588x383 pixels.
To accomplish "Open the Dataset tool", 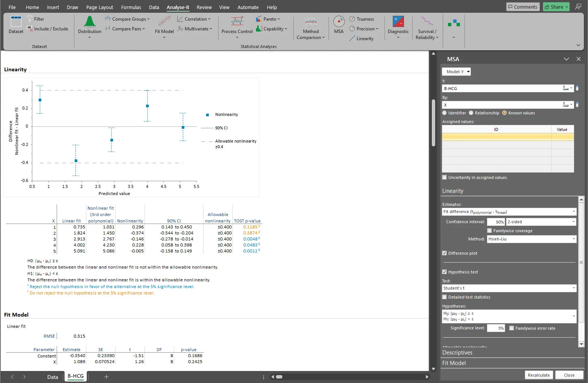I will (x=16, y=25).
